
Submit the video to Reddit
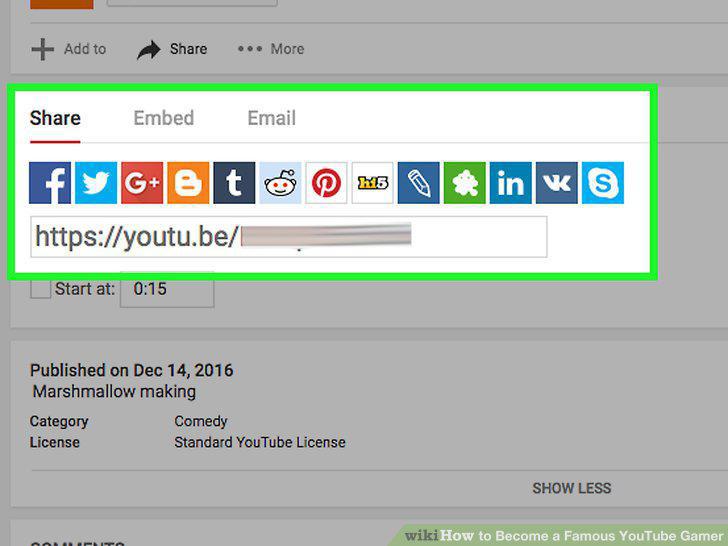click(280, 182)
